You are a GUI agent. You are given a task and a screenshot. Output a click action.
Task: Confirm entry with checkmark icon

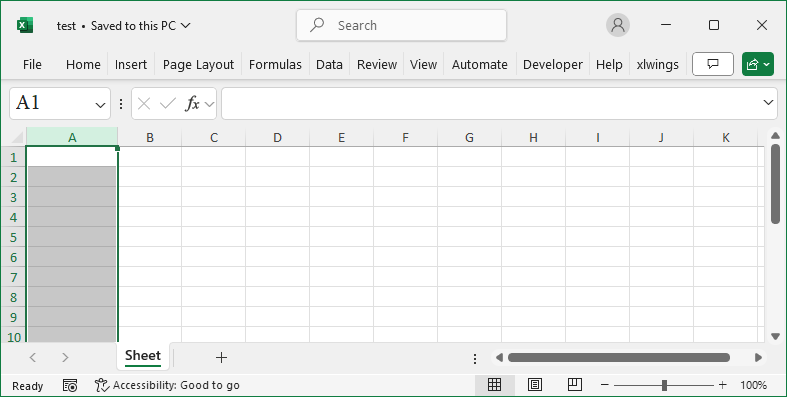coord(168,104)
